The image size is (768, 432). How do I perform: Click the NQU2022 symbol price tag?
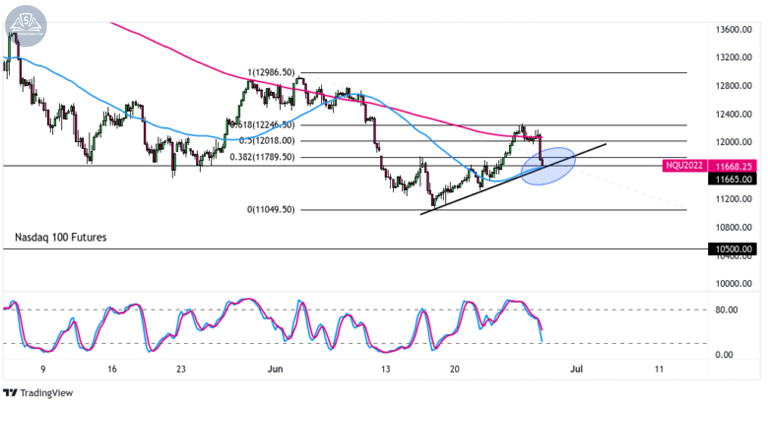684,166
